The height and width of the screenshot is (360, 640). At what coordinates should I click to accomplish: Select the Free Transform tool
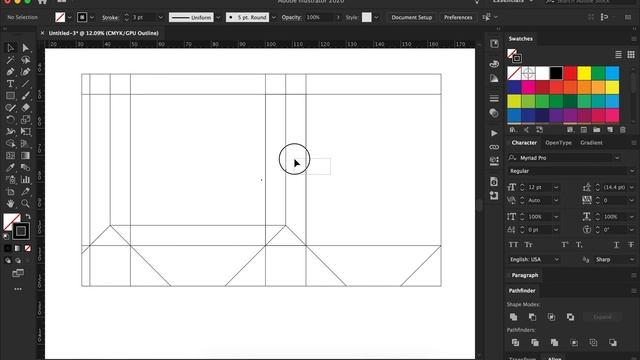26,131
